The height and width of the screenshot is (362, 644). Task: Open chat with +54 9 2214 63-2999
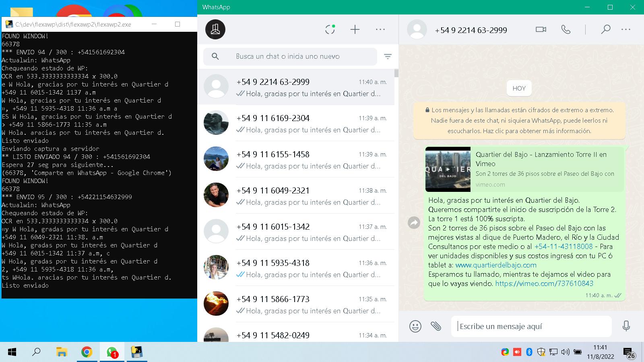296,87
